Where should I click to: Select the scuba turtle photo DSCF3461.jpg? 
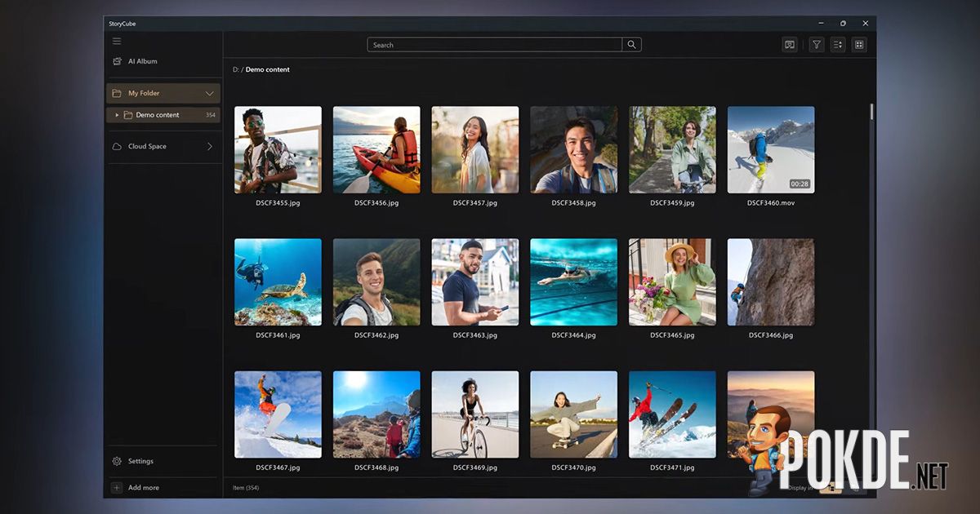click(x=278, y=282)
